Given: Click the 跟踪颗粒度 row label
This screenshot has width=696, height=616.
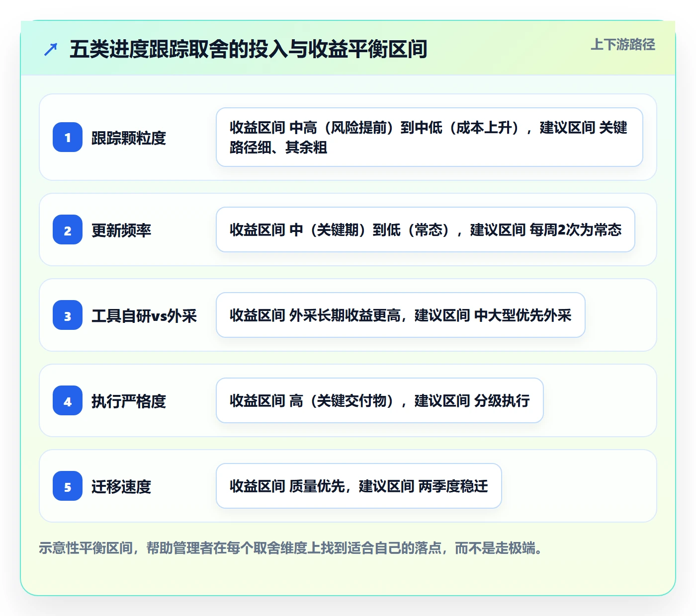Looking at the screenshot, I should tap(128, 138).
